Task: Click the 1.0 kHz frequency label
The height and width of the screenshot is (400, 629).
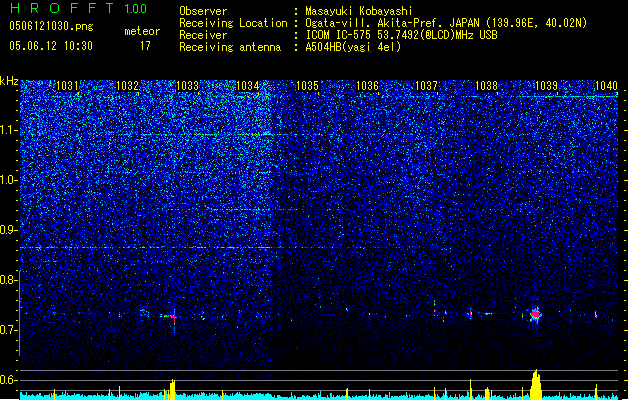Action: [x=8, y=181]
